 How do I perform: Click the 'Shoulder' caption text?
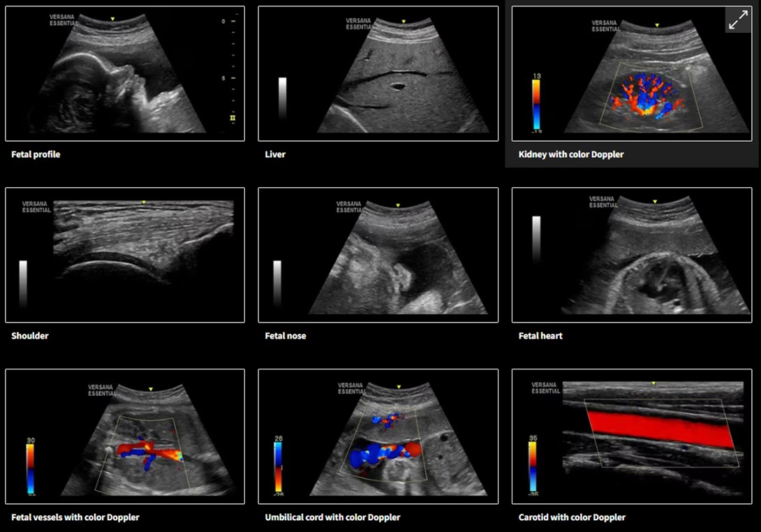(30, 336)
